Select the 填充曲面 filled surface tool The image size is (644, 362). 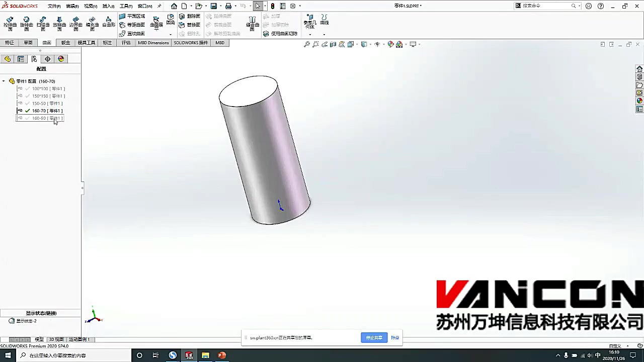tap(92, 24)
